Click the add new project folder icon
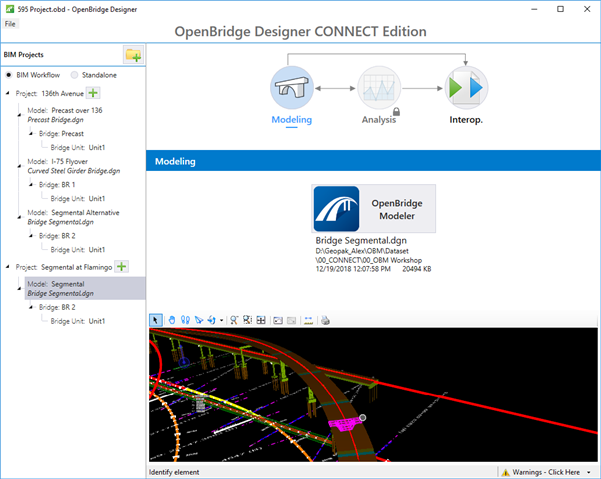This screenshot has width=601, height=479. click(x=133, y=55)
